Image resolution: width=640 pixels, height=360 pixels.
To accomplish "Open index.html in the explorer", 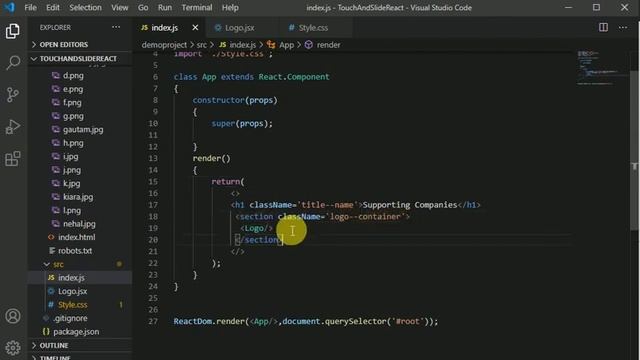I will pyautogui.click(x=76, y=237).
